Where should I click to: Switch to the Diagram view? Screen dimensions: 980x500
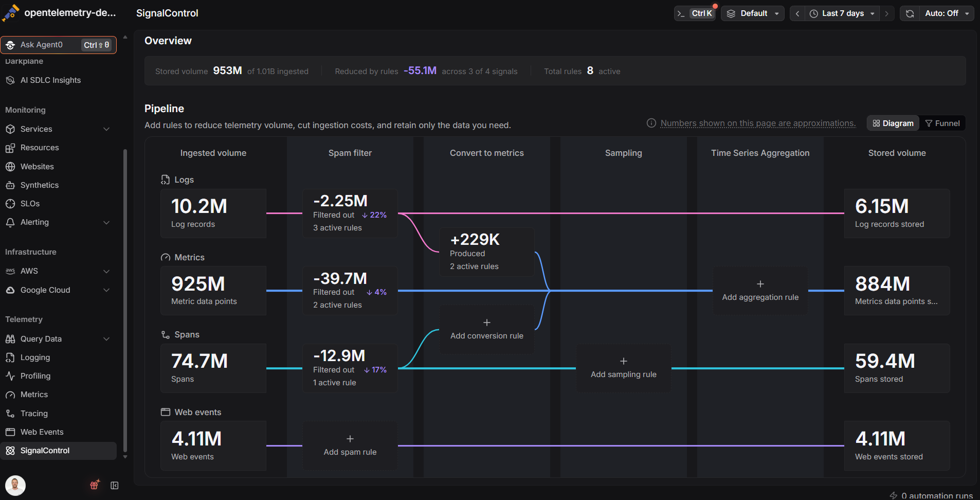coord(893,123)
